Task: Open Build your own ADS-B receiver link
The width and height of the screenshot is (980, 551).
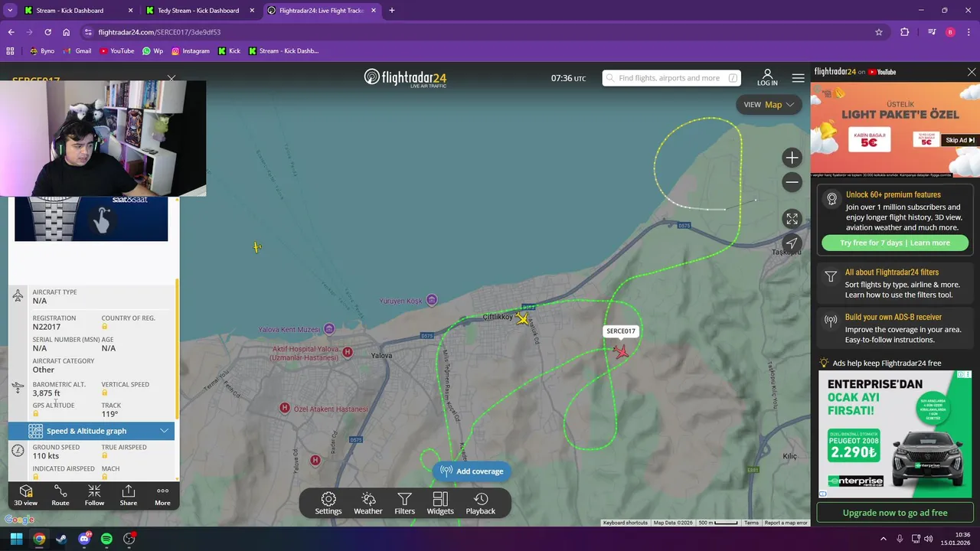Action: (x=893, y=318)
